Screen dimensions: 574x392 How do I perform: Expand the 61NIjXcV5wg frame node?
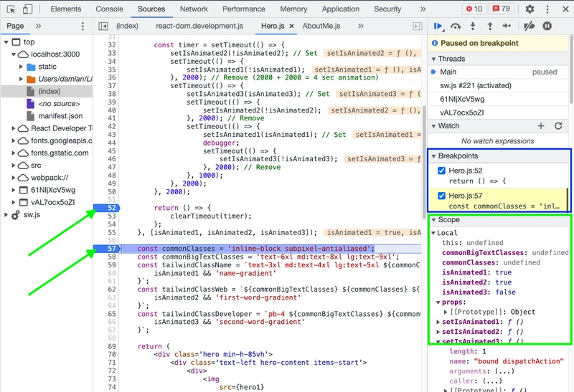point(14,190)
